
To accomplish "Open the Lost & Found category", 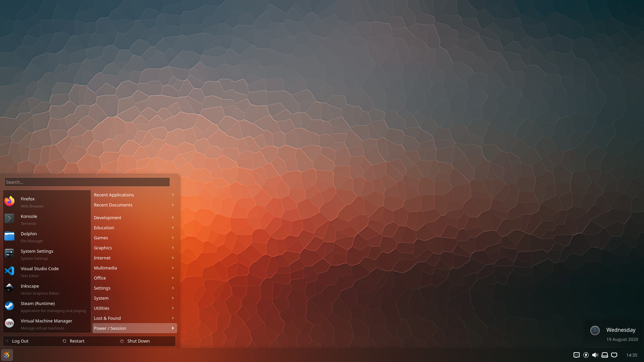I will tap(135, 318).
